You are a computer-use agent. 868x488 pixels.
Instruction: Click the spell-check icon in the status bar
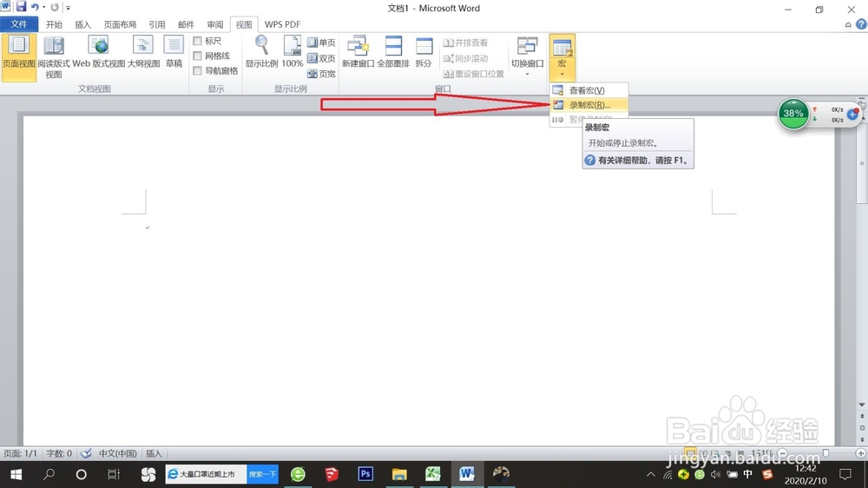86,453
